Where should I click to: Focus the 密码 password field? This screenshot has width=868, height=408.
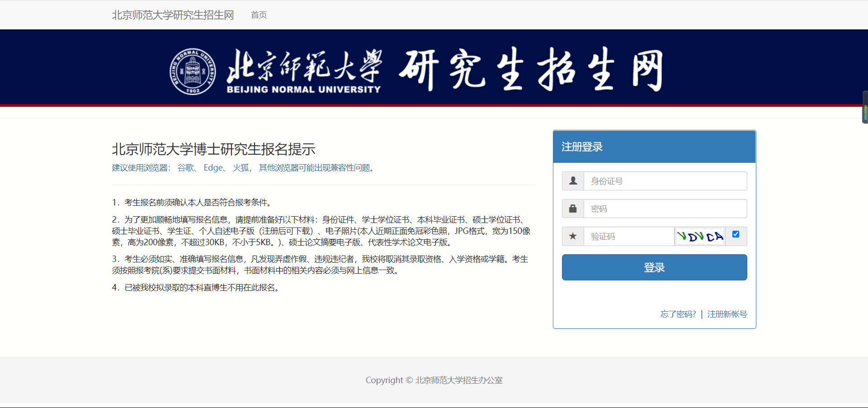tap(665, 209)
